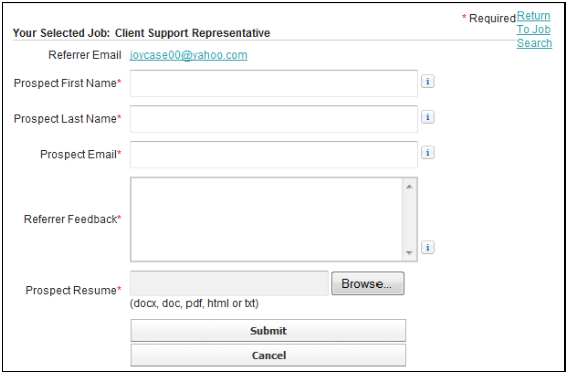Click the Prospect Resume label
This screenshot has height=374, width=569.
click(73, 290)
